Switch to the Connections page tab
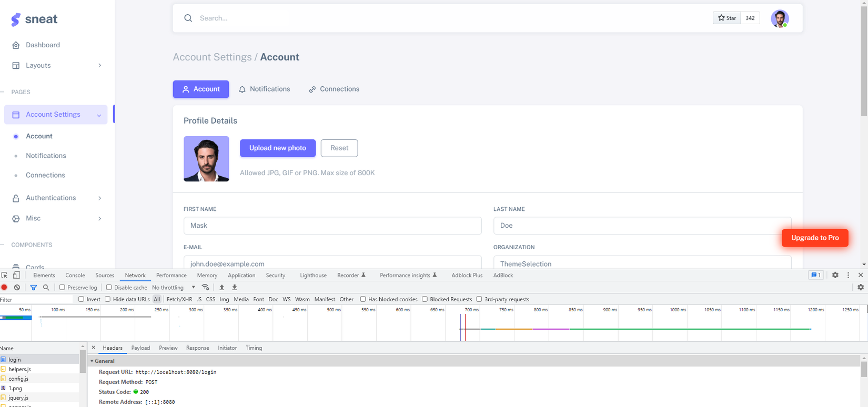The height and width of the screenshot is (407, 868). coord(334,89)
